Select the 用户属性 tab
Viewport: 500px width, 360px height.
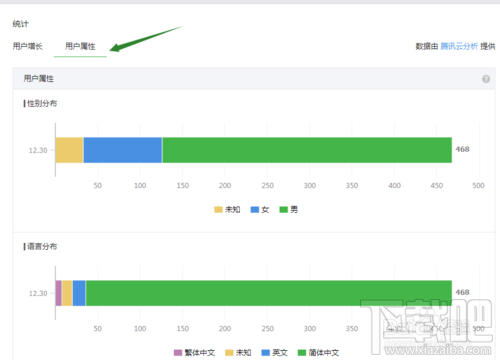(80, 46)
